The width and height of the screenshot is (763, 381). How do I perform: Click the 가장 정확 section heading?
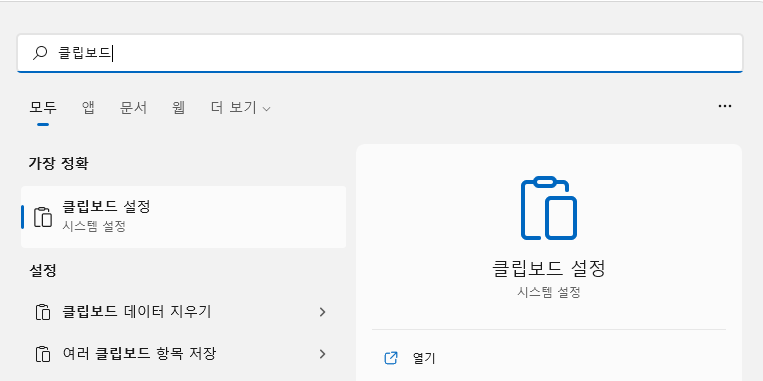click(58, 163)
